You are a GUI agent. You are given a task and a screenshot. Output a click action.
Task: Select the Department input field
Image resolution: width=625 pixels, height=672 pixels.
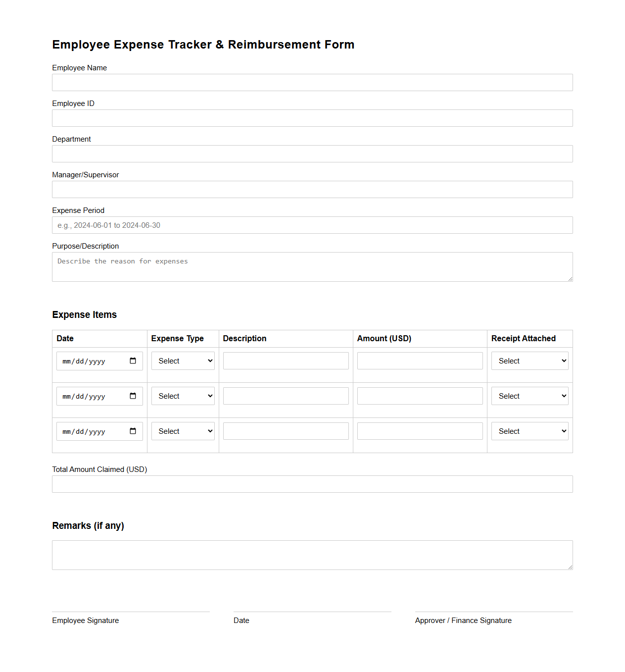point(312,154)
